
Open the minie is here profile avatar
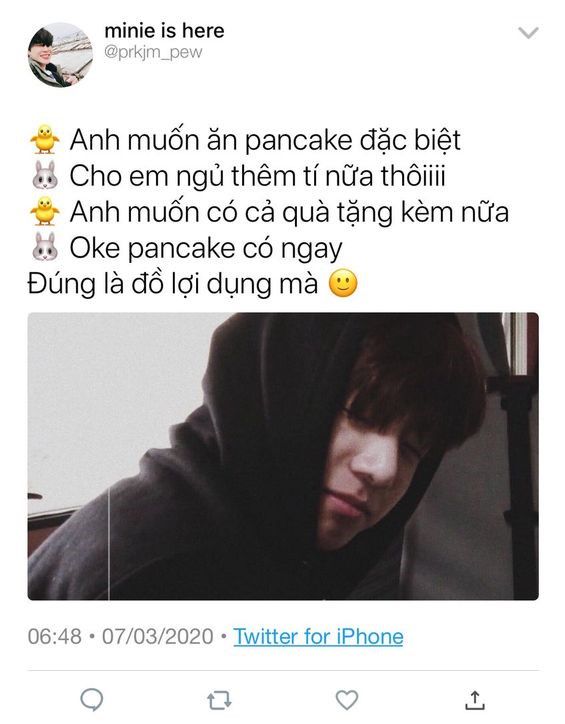[x=60, y=54]
